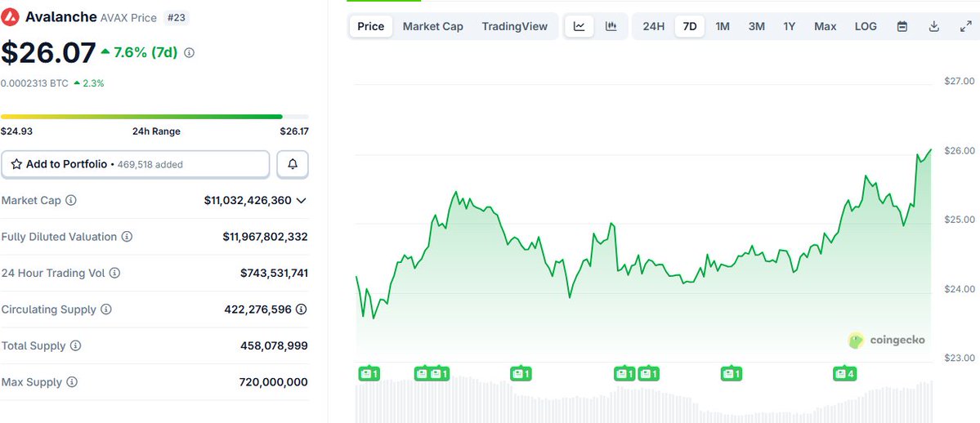This screenshot has height=423, width=980.
Task: Set chart range to Max
Action: (x=825, y=26)
